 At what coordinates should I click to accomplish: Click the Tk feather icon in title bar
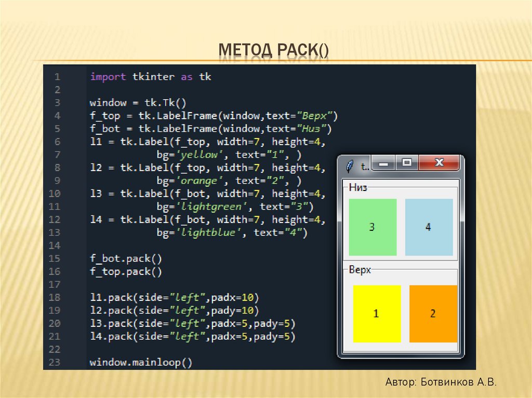pos(350,166)
